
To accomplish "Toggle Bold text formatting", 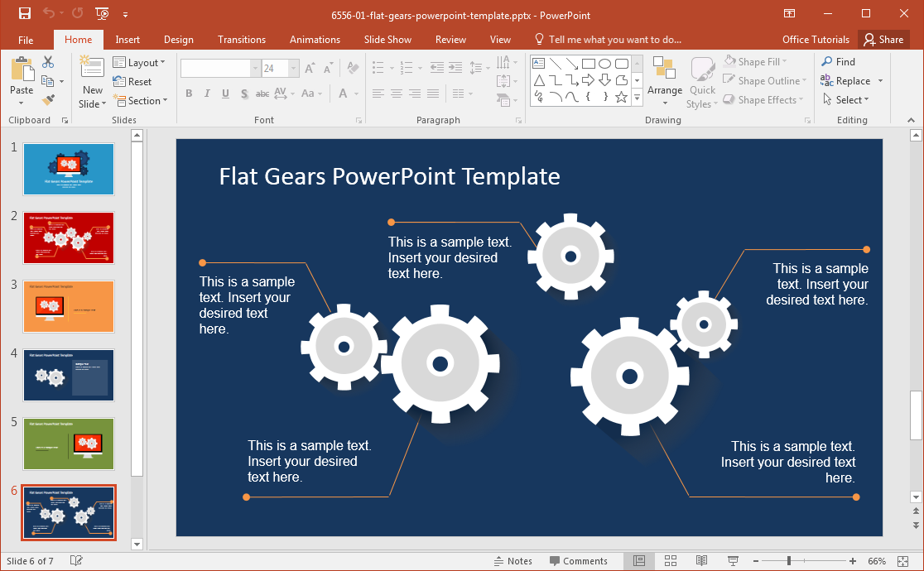I will pos(189,94).
